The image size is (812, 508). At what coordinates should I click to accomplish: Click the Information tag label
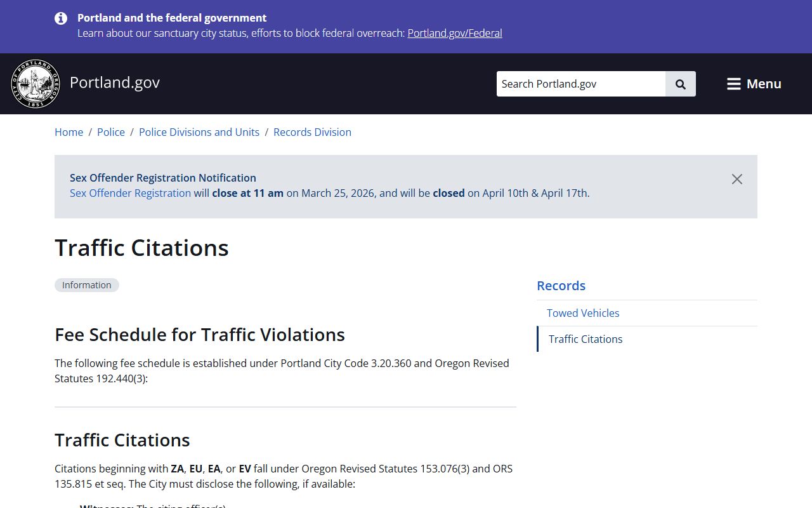(87, 285)
